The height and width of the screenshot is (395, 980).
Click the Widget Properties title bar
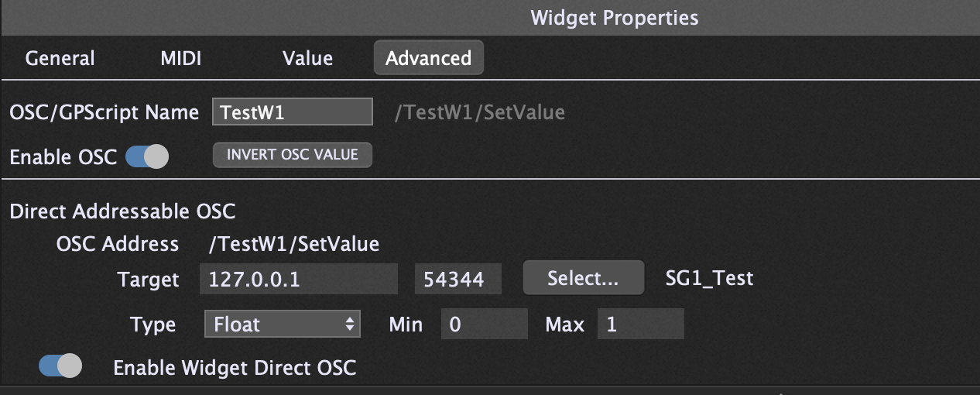pos(614,18)
